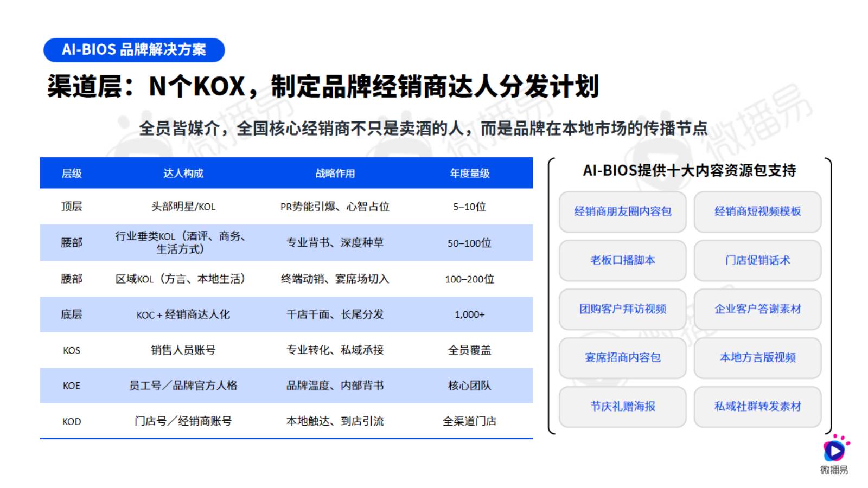Click the AI-BIOS提供十大内容资源包支持 heading
Viewport: 868px width, 488px height.
(690, 171)
